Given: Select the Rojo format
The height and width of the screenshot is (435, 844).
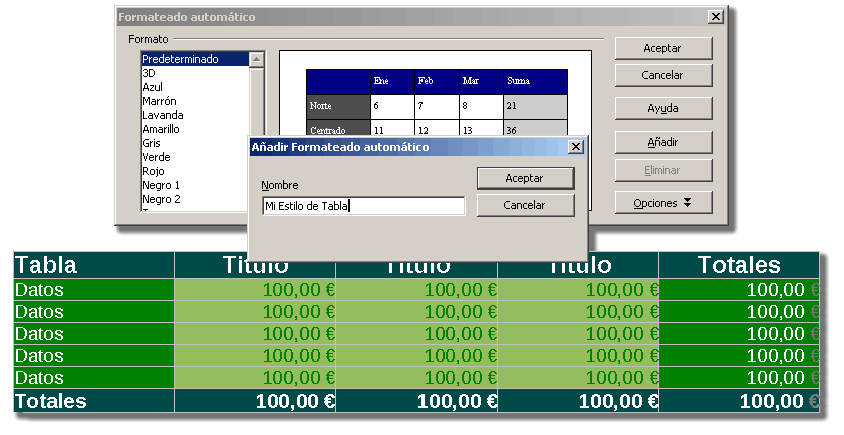Looking at the screenshot, I should 195,171.
